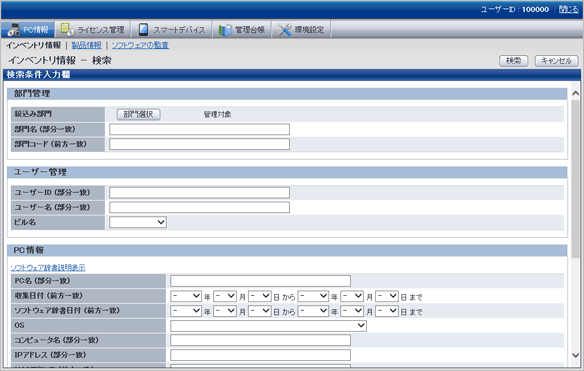The image size is (584, 371).
Task: Click the キャンセル button
Action: point(556,61)
